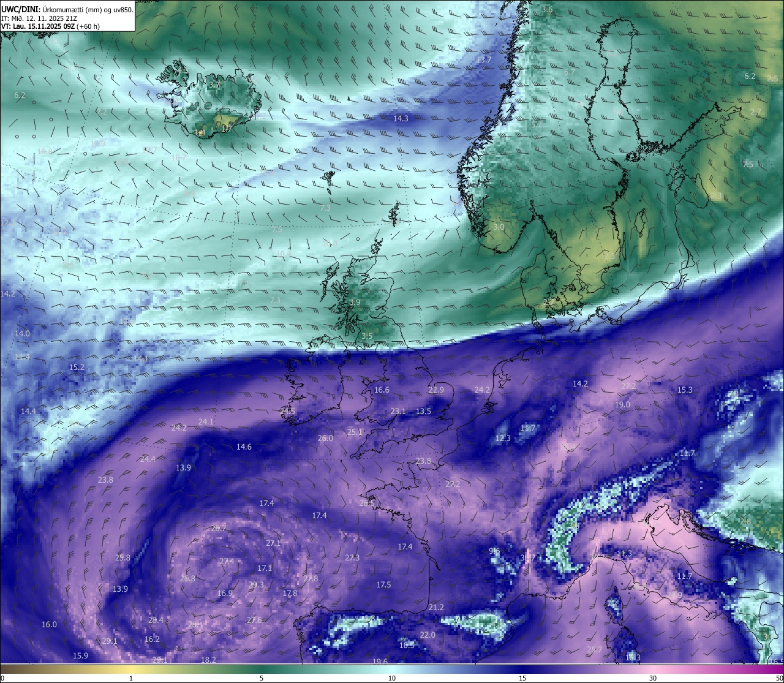Click the 23.1 value over central England
Viewport: 784px width, 683px height.
[398, 411]
